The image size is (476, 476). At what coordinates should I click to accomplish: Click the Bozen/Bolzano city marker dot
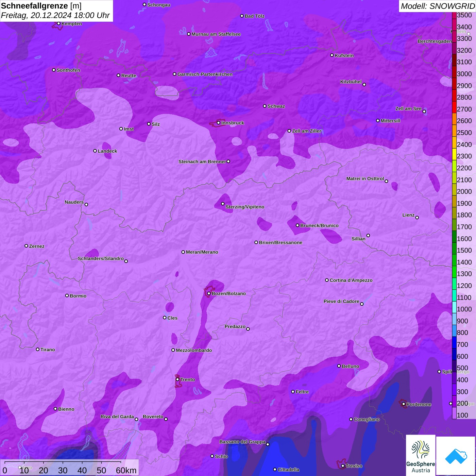(x=209, y=293)
